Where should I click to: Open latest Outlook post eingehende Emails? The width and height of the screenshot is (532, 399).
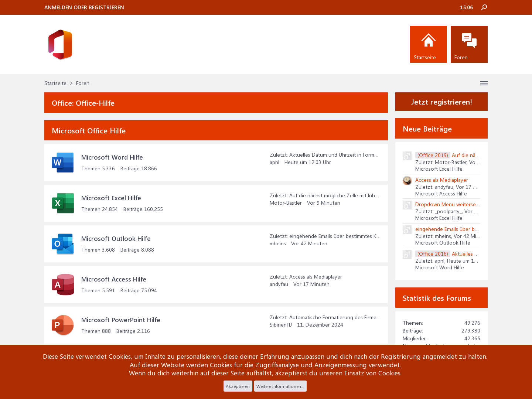click(335, 236)
